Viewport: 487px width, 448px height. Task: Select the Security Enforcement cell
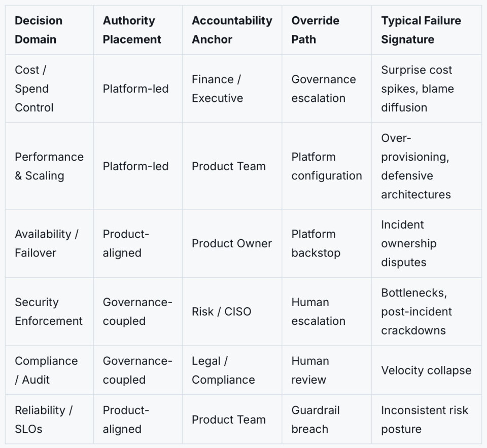click(x=49, y=312)
